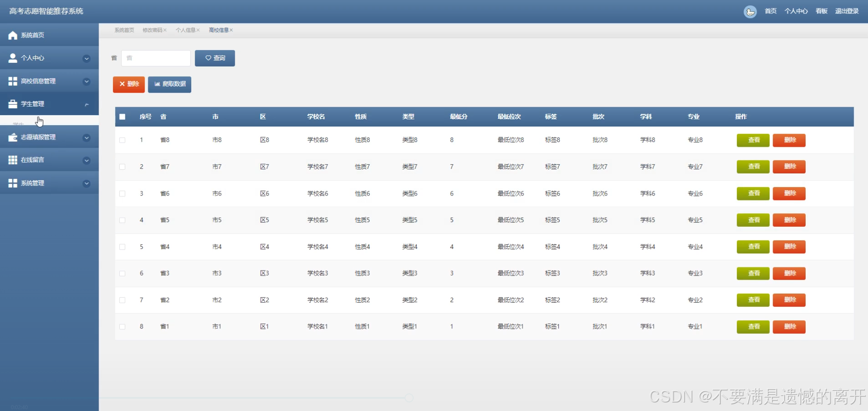Viewport: 868px width, 411px height.
Task: Toggle the select-all checkbox in table header
Action: tap(122, 117)
